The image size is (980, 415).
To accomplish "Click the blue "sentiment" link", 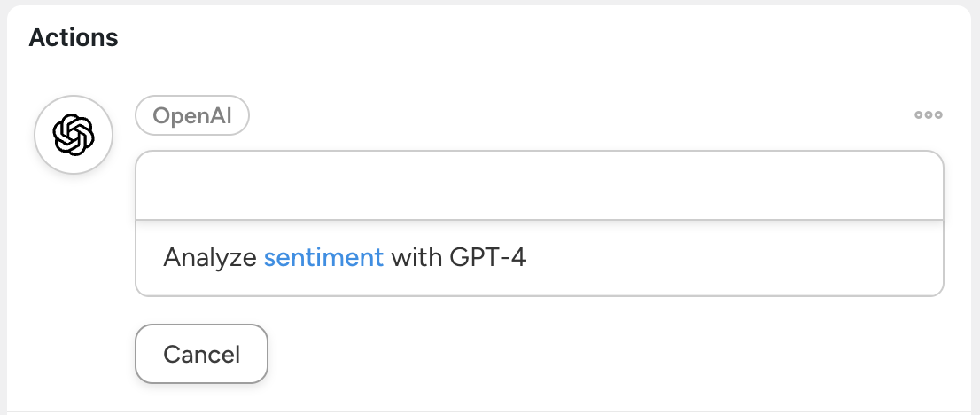I will pyautogui.click(x=323, y=258).
